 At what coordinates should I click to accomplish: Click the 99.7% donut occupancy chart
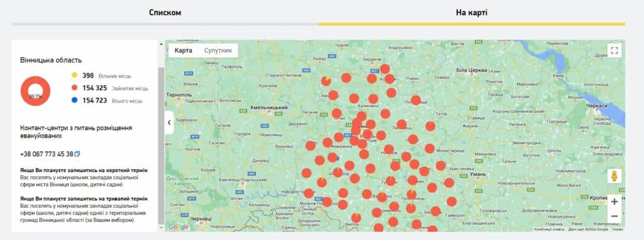[x=35, y=91]
